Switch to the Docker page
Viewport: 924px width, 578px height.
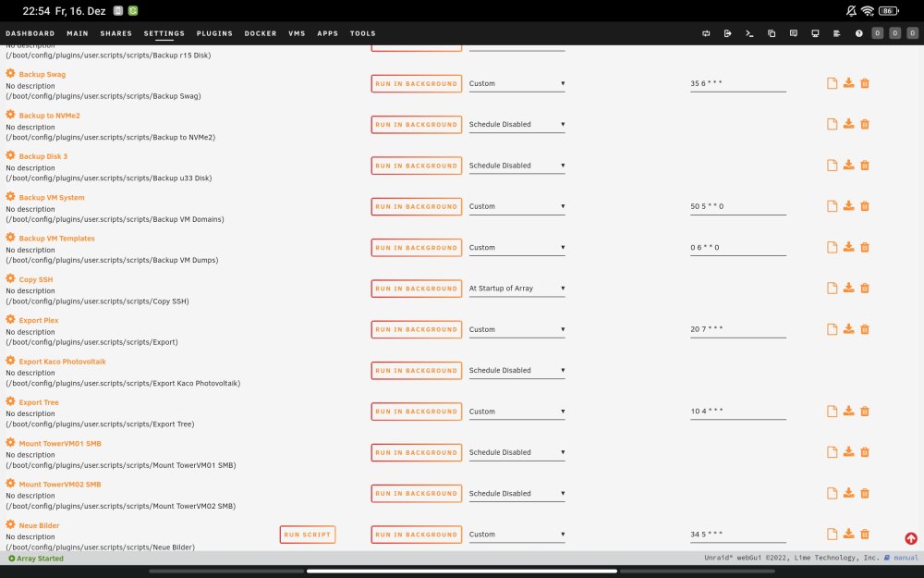pos(261,33)
